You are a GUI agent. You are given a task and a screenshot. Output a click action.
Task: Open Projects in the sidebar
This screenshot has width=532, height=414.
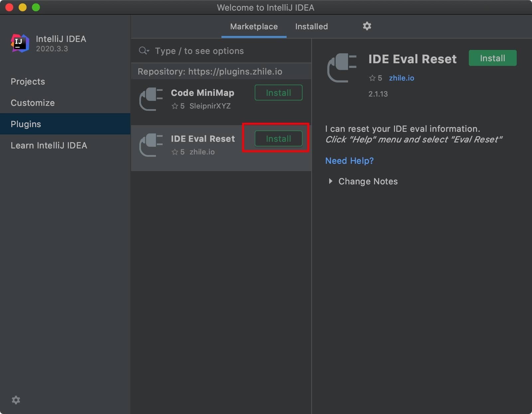click(28, 82)
